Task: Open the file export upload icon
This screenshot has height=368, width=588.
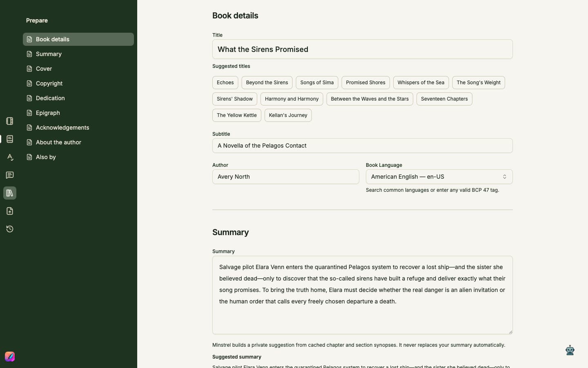Action: tap(10, 211)
